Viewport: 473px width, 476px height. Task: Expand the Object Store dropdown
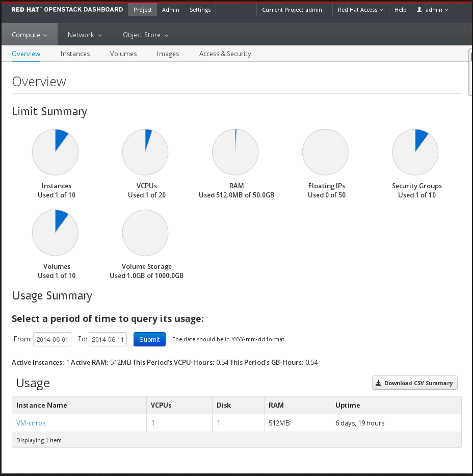pyautogui.click(x=145, y=35)
